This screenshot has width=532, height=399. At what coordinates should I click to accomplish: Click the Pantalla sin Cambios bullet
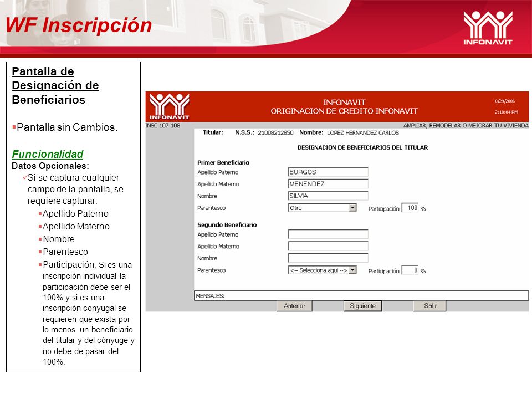tap(65, 127)
